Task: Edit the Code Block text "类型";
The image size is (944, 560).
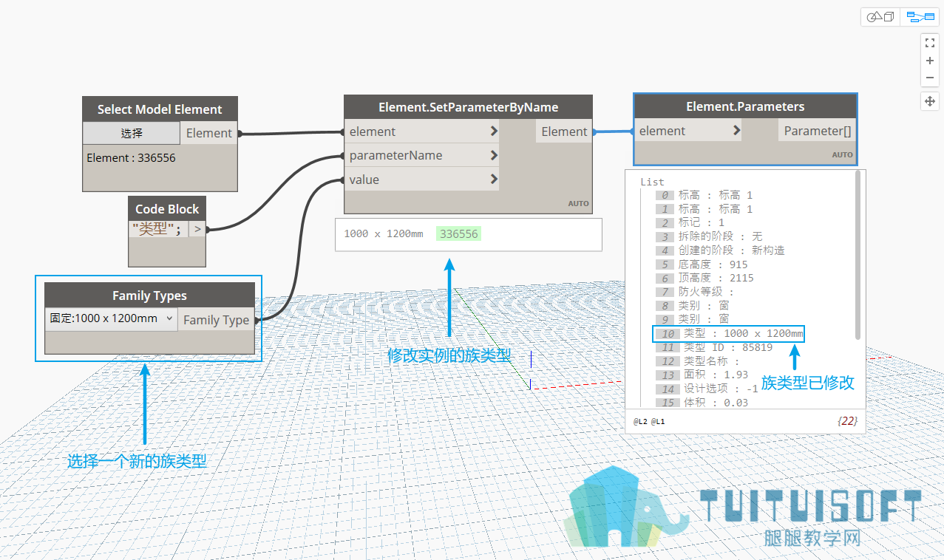Action: point(157,229)
